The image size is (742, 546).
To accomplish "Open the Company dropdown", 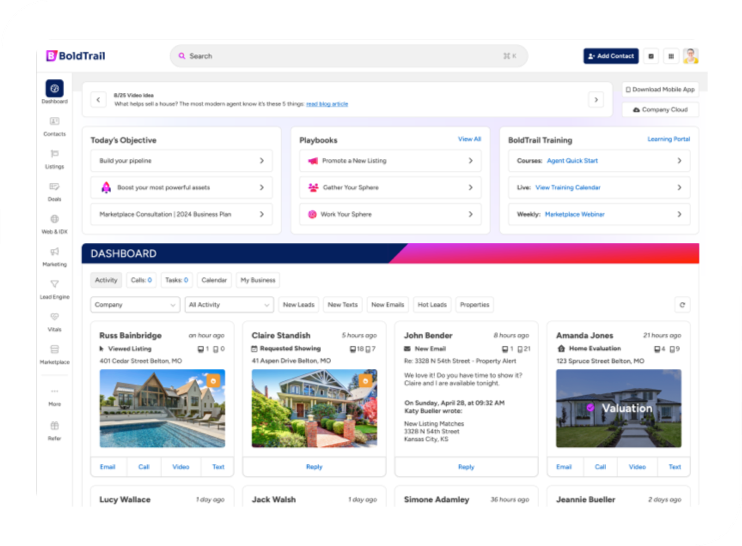I will 135,305.
